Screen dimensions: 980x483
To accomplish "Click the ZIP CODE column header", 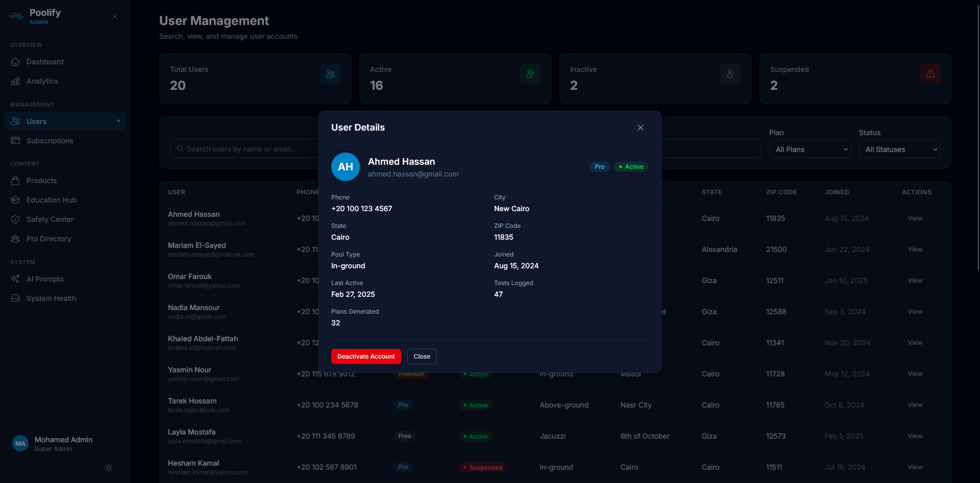I will pos(781,192).
